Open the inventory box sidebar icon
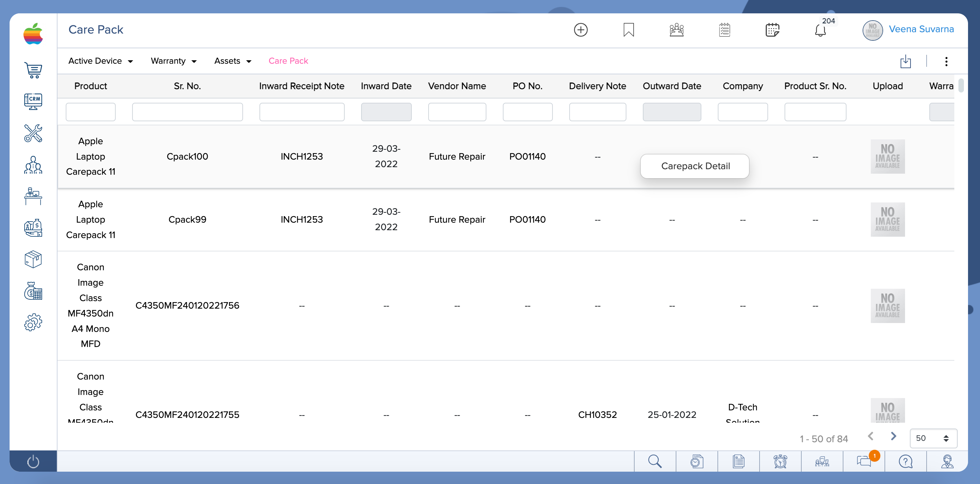The width and height of the screenshot is (980, 484). coord(33,259)
